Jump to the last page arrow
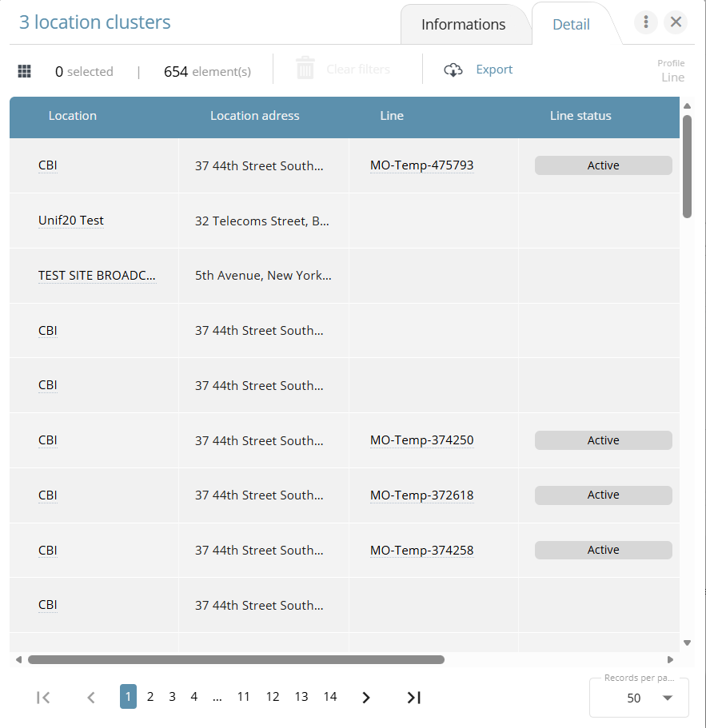 (413, 698)
